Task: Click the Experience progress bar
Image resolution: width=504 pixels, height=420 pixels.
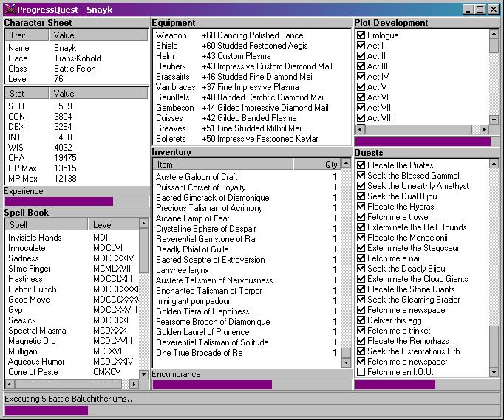Action: coord(77,202)
